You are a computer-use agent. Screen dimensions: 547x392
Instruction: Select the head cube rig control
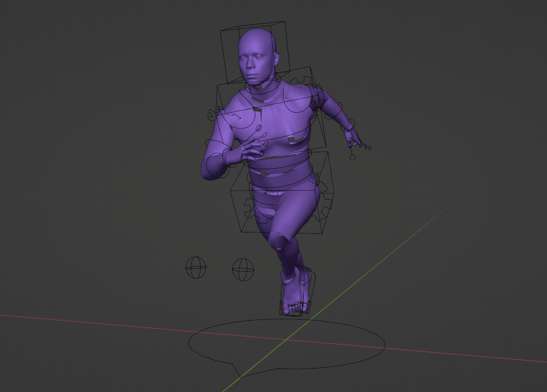tap(255, 53)
